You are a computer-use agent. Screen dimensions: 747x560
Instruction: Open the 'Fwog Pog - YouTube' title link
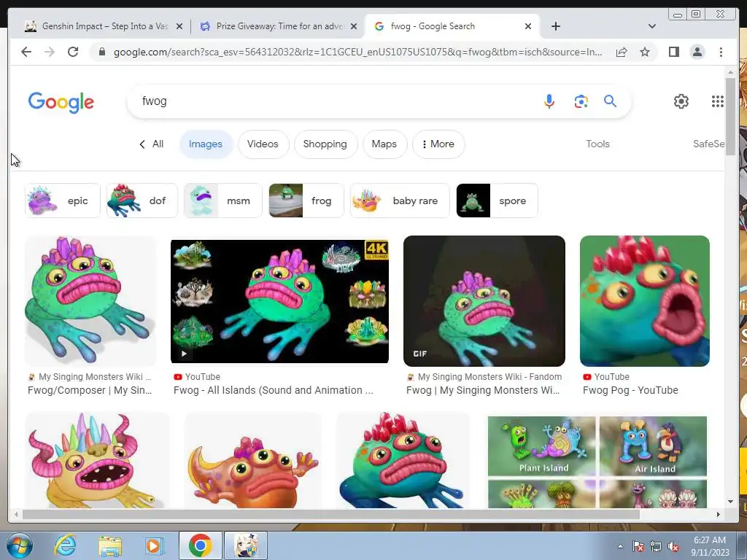(630, 390)
